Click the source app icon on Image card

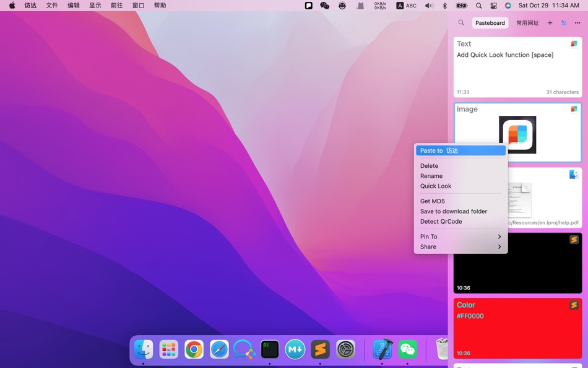pyautogui.click(x=574, y=109)
